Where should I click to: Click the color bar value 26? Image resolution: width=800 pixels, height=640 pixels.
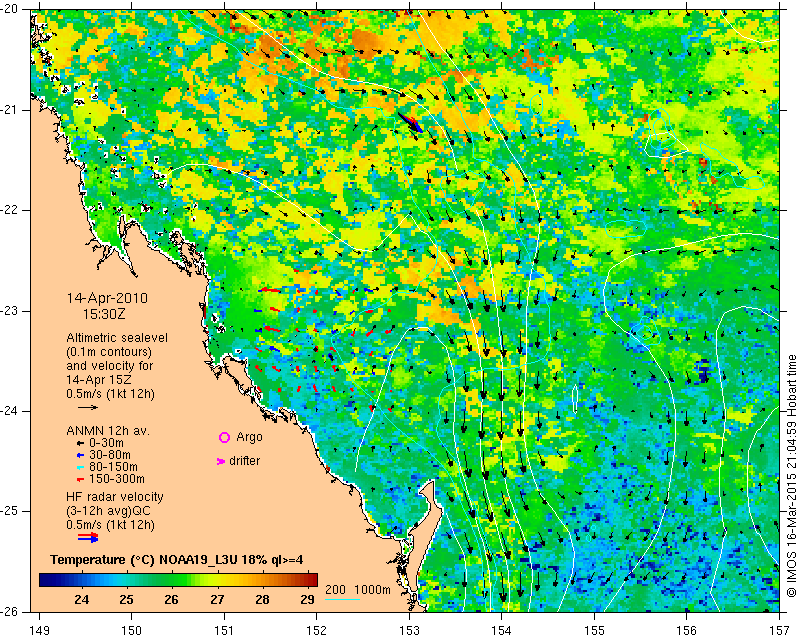click(171, 599)
